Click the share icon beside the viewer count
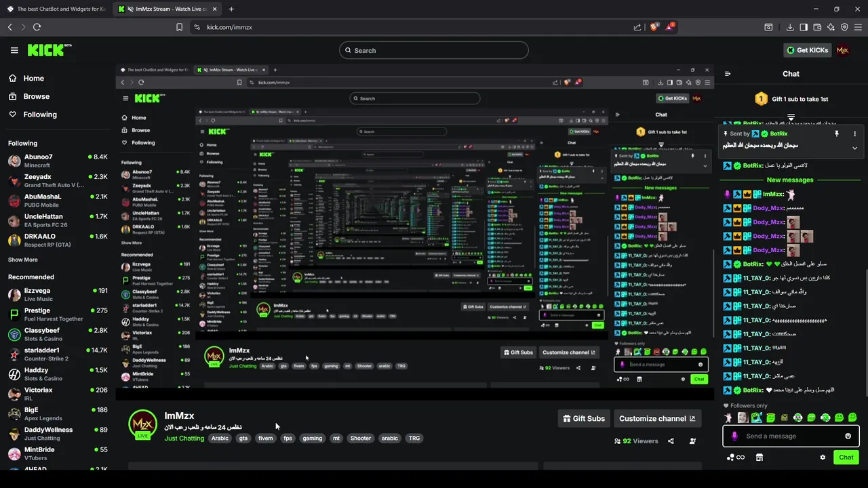 (671, 441)
